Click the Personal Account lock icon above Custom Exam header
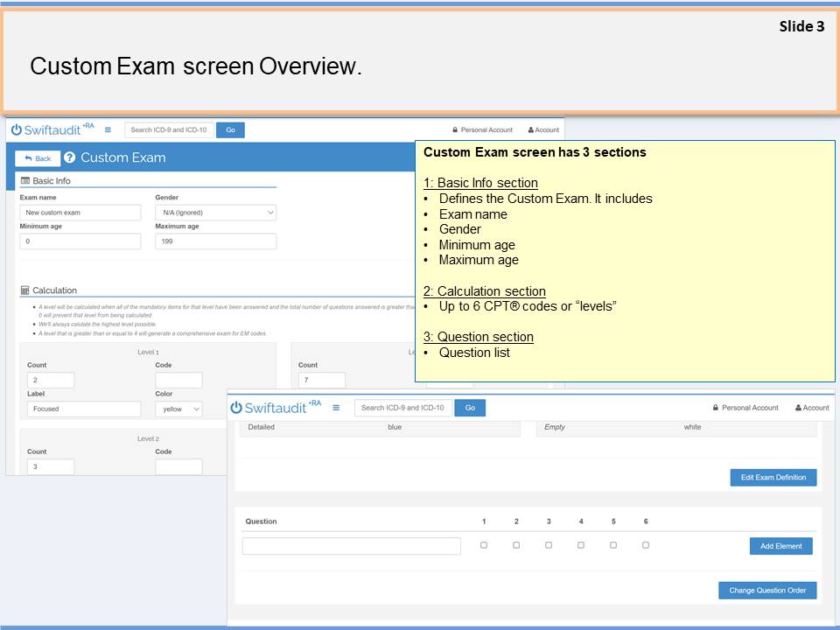The image size is (840, 630). pyautogui.click(x=455, y=129)
